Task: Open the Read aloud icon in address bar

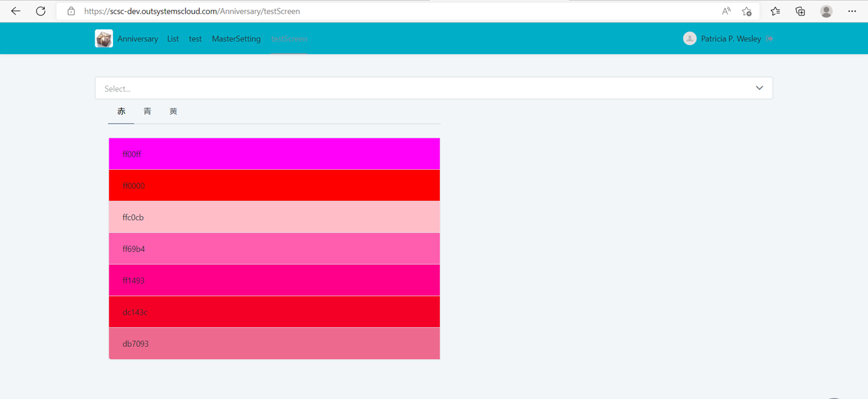Action: click(x=726, y=11)
